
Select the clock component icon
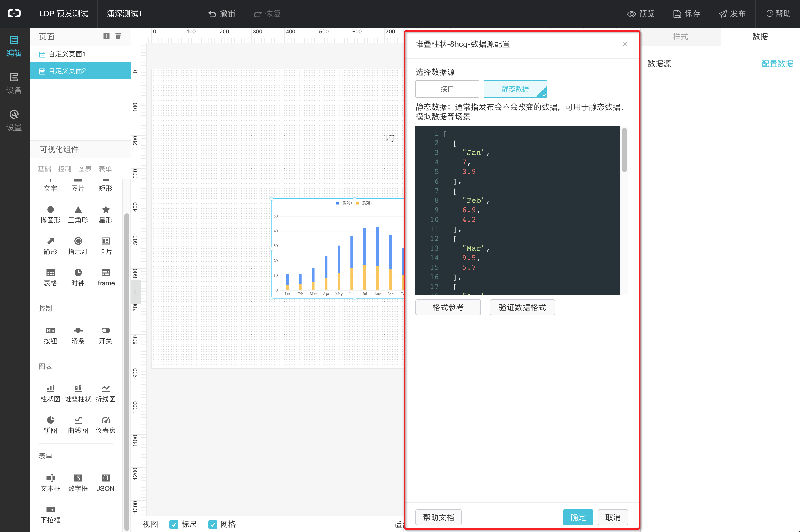point(78,272)
